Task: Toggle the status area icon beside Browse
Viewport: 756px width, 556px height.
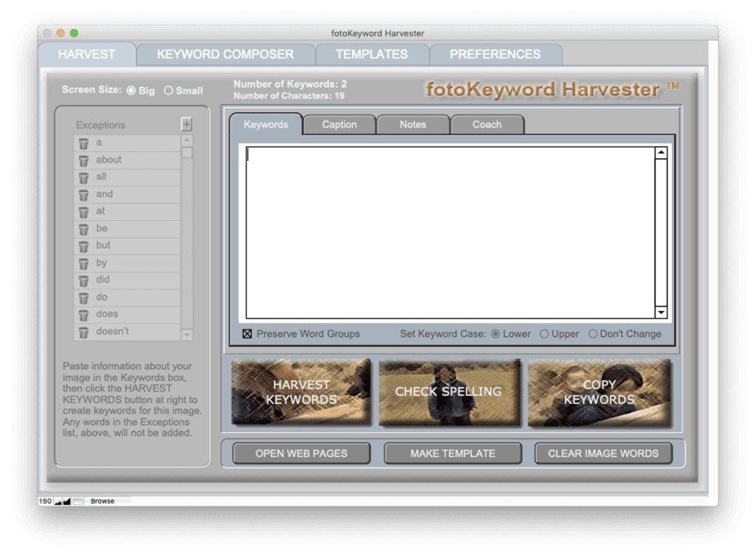Action: click(78, 501)
